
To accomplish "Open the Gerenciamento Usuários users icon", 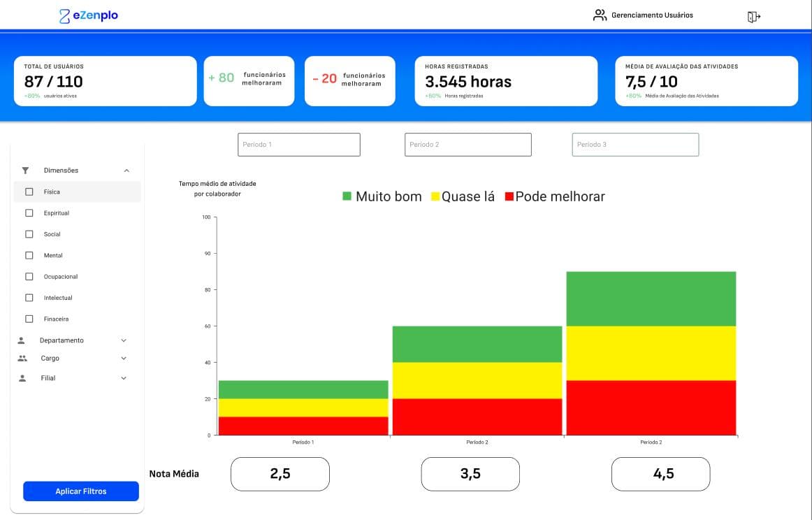I will 600,15.
